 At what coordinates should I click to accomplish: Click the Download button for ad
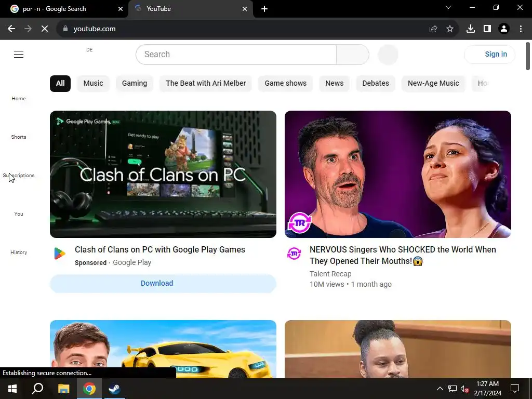click(x=163, y=283)
